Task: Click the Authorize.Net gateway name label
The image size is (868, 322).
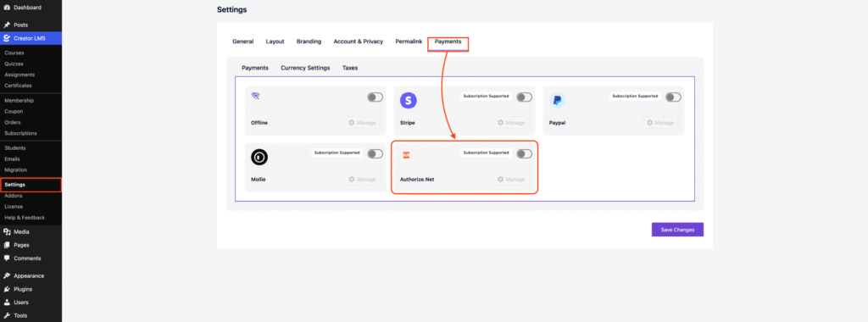Action: pyautogui.click(x=417, y=180)
